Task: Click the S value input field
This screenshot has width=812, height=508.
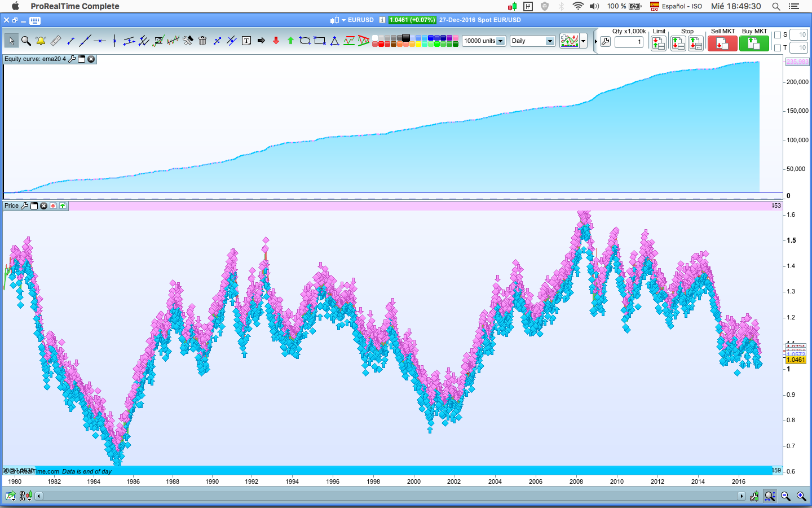Action: (x=798, y=35)
